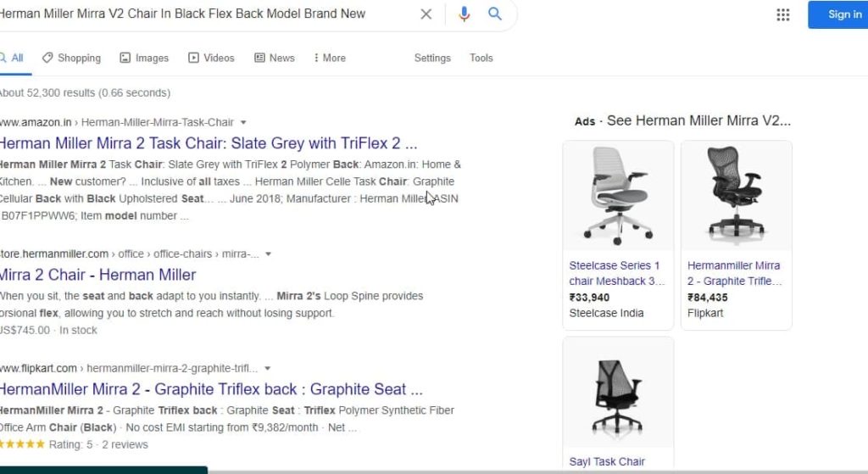This screenshot has height=474, width=868.
Task: Click the Shopping tag icon
Action: click(x=47, y=58)
